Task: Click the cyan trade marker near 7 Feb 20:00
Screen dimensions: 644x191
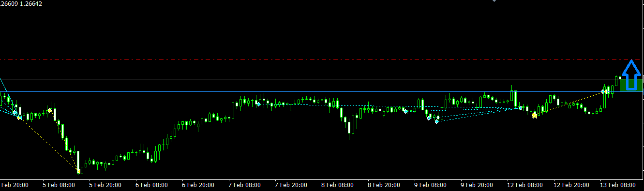Action: click(x=259, y=104)
